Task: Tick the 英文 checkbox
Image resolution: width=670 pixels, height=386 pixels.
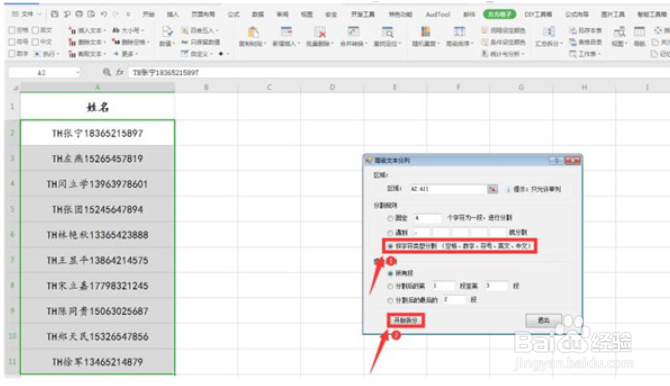Action: point(35,30)
